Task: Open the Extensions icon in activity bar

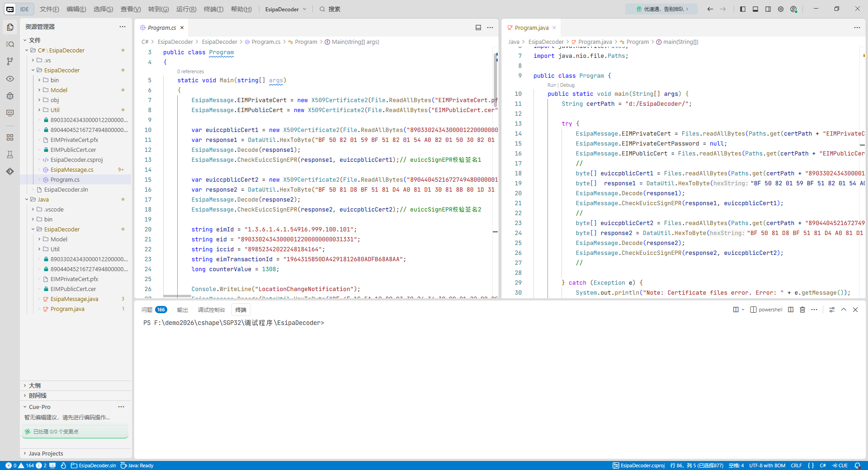Action: pyautogui.click(x=10, y=137)
